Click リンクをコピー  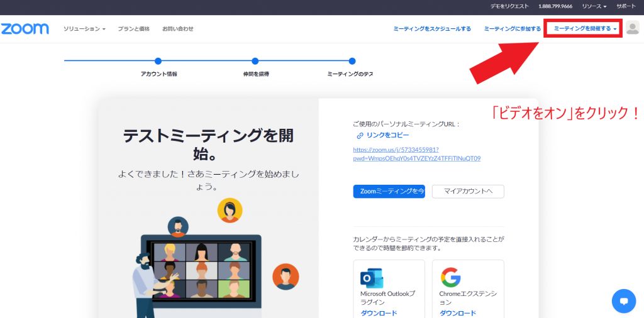387,135
